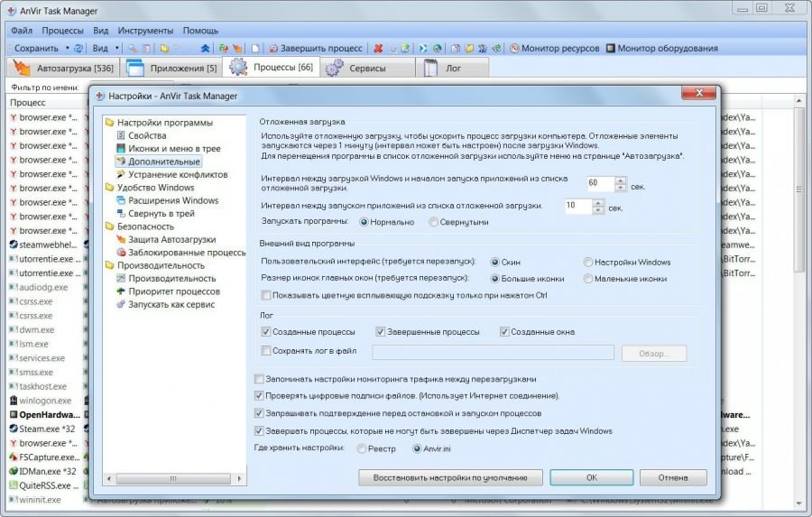This screenshot has width=812, height=517.
Task: Open the Инструменты menu
Action: tap(145, 30)
